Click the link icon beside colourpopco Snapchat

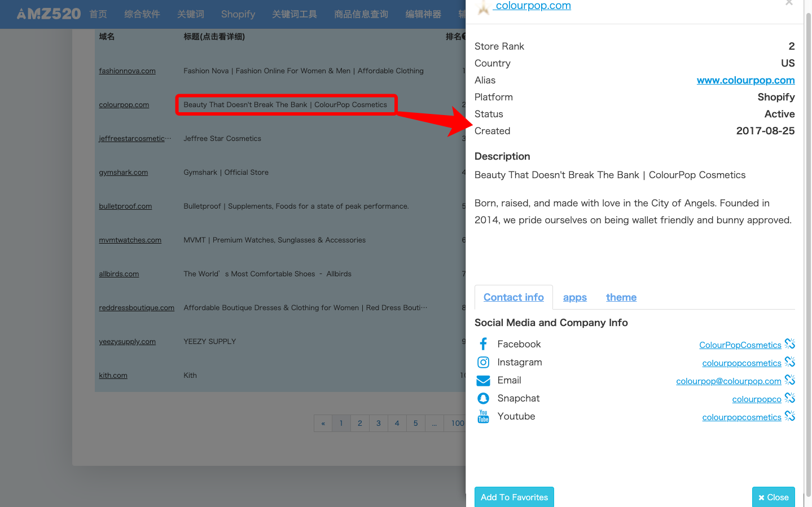click(790, 398)
